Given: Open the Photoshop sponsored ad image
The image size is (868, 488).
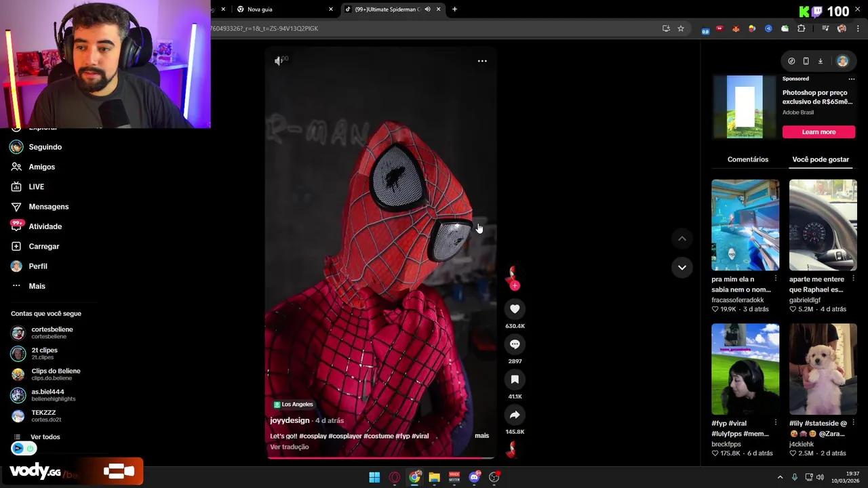Looking at the screenshot, I should (x=745, y=107).
